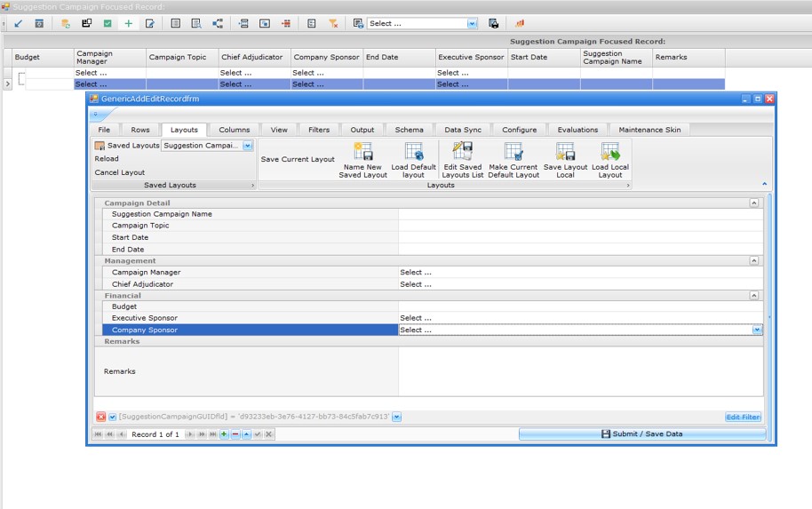Viewport: 812px width, 509px height.
Task: Click Make Current Default Layout icon
Action: [x=513, y=152]
